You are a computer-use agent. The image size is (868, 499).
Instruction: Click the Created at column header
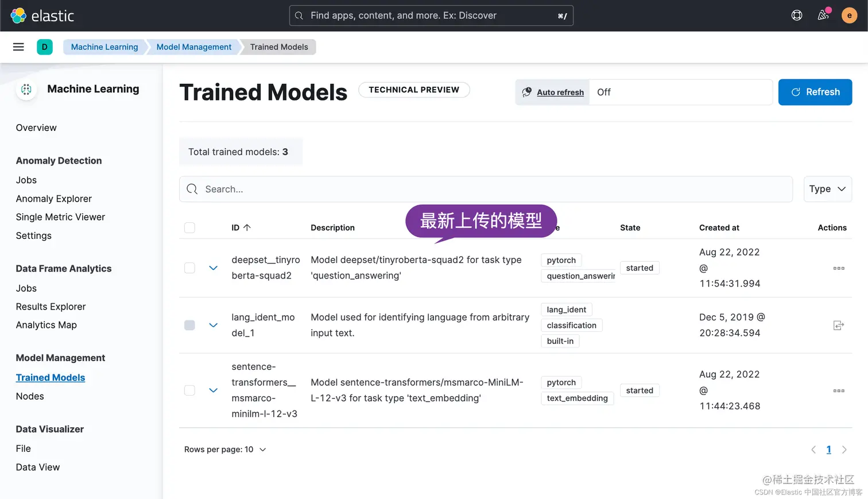(719, 227)
